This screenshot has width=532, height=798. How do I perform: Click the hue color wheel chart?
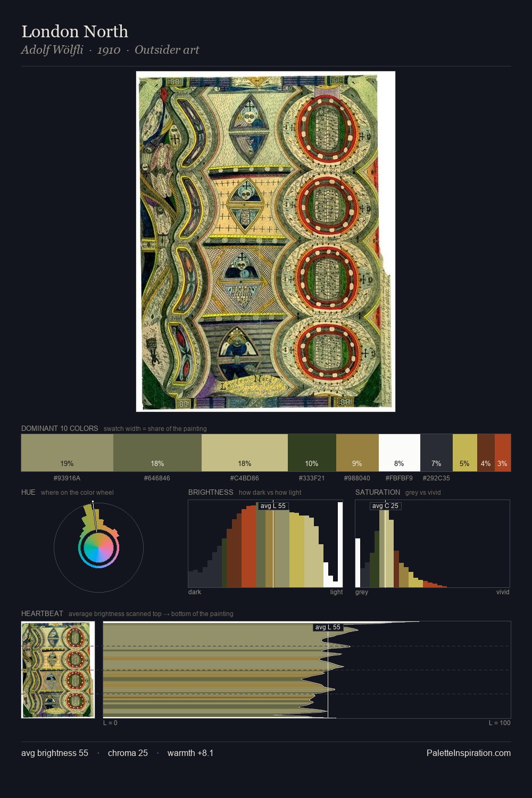[x=98, y=547]
